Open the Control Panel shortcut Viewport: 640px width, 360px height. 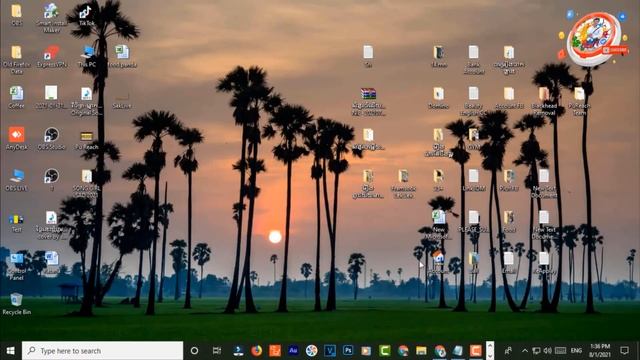point(17,266)
